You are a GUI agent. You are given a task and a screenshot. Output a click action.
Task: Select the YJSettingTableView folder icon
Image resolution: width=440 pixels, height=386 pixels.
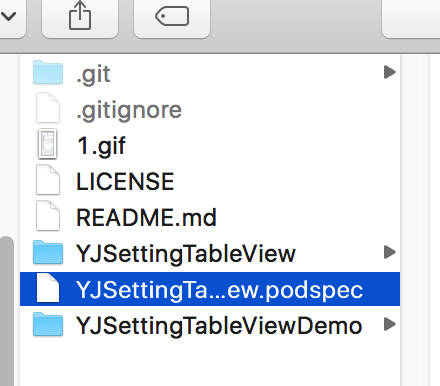tap(48, 252)
